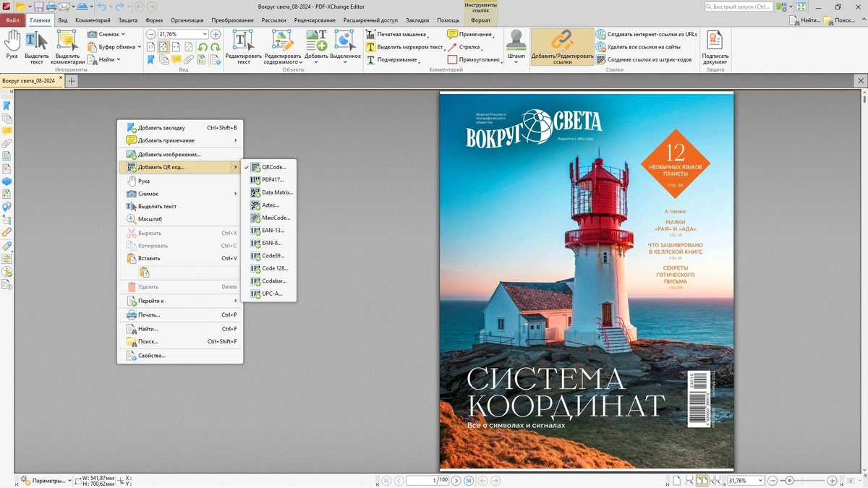The height and width of the screenshot is (488, 868).
Task: Open Редактировать содержимое tool
Action: pyautogui.click(x=282, y=48)
